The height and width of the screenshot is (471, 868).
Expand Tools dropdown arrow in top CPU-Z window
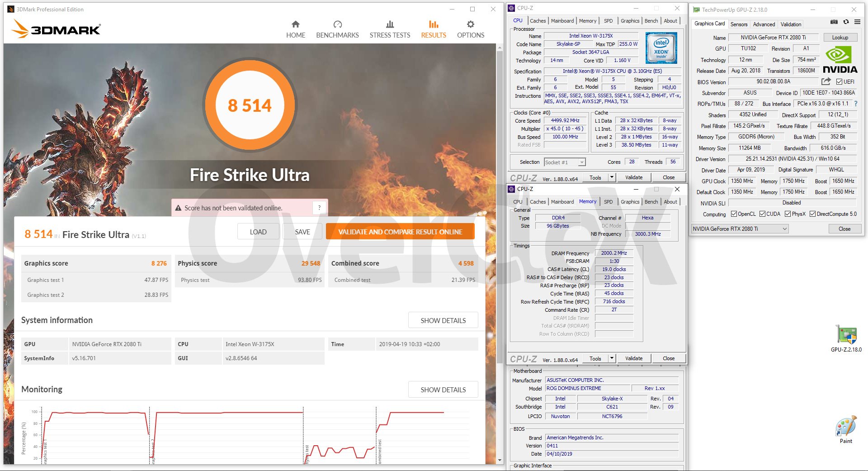click(x=612, y=177)
